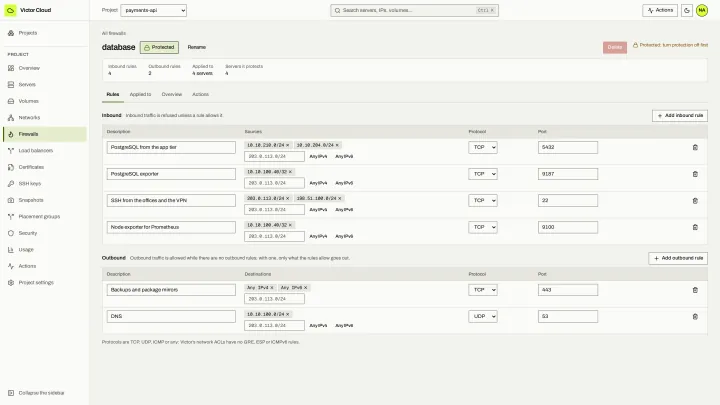Viewport: 720px width, 405px height.
Task: Toggle the dark mode moon icon
Action: (686, 10)
